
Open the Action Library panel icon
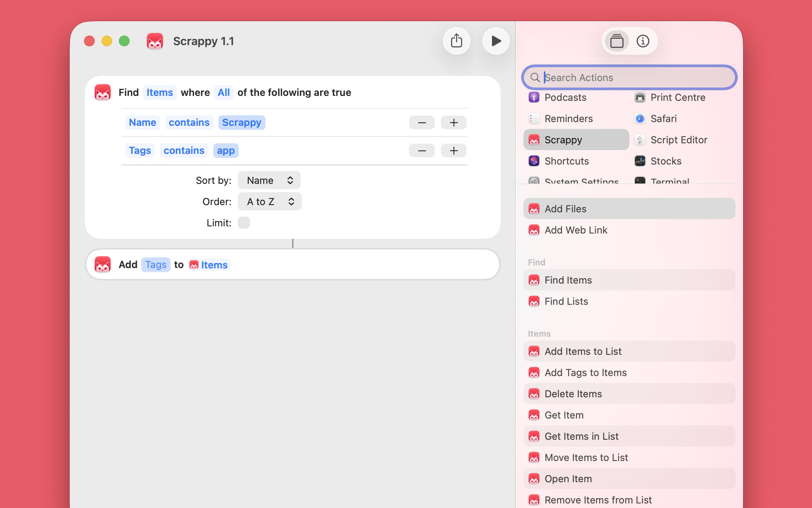coord(617,41)
